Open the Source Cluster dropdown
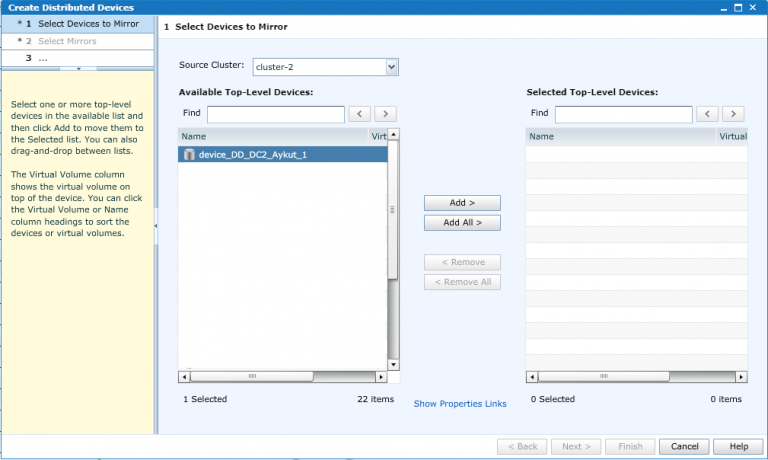The image size is (768, 460). point(391,67)
